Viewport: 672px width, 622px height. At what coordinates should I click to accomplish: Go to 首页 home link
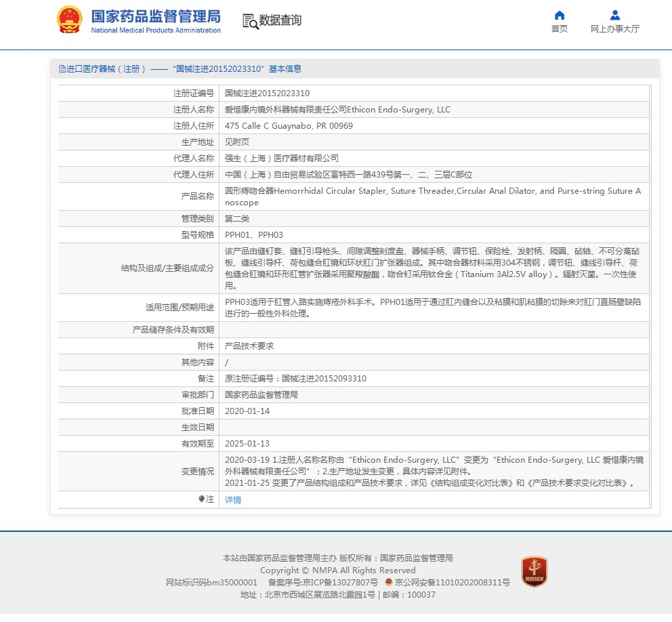tap(560, 28)
